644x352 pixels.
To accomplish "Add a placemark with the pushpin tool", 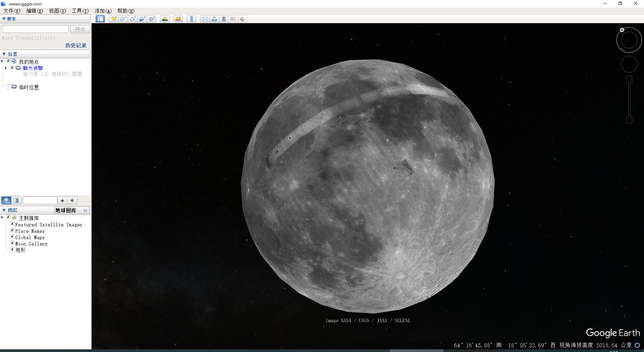I will [x=114, y=19].
